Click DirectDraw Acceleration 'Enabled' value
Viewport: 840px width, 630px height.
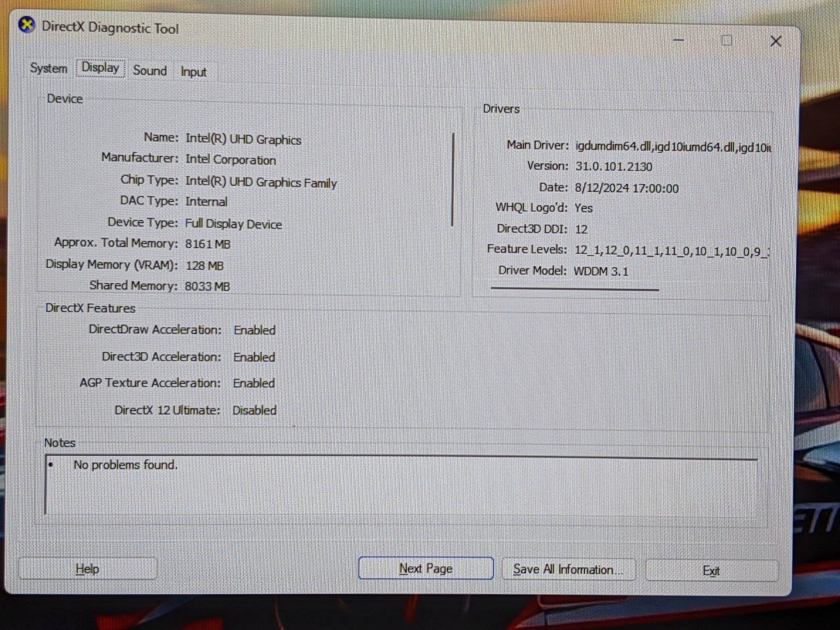click(x=255, y=330)
